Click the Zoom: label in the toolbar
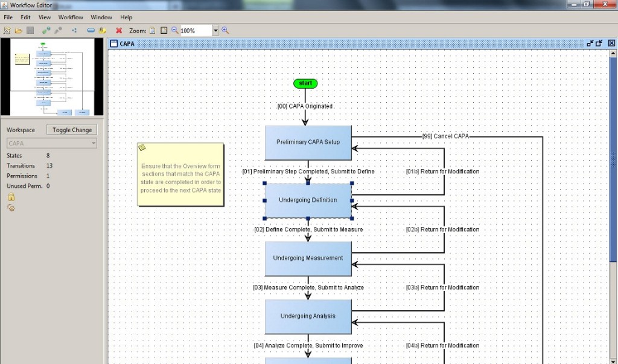The image size is (618, 364). (138, 30)
